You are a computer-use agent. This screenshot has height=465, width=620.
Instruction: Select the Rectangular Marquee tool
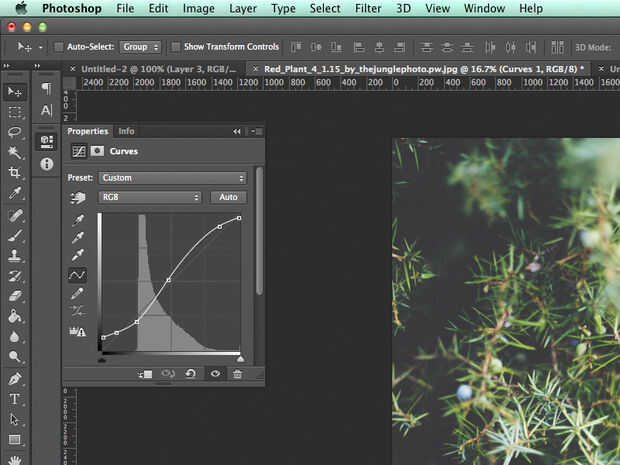pyautogui.click(x=15, y=112)
